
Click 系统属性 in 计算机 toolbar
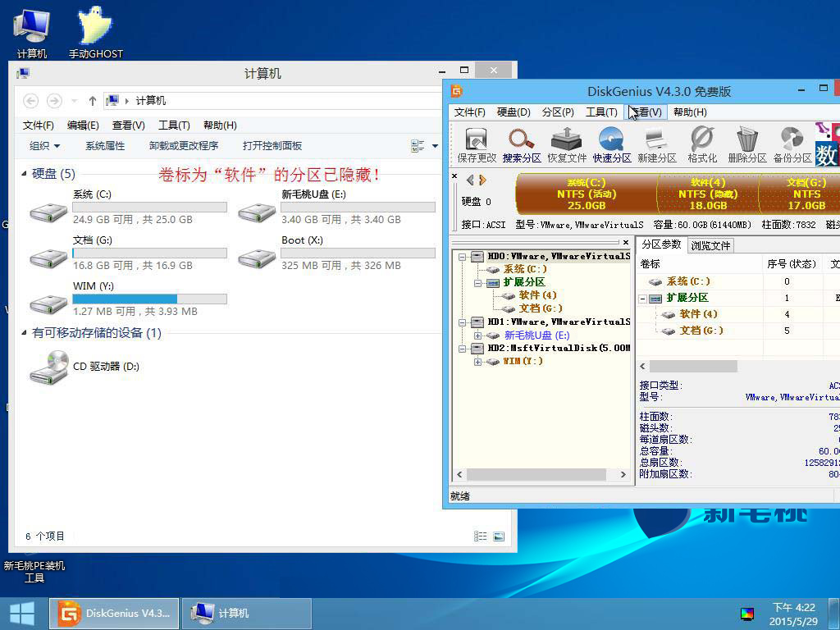[x=105, y=146]
